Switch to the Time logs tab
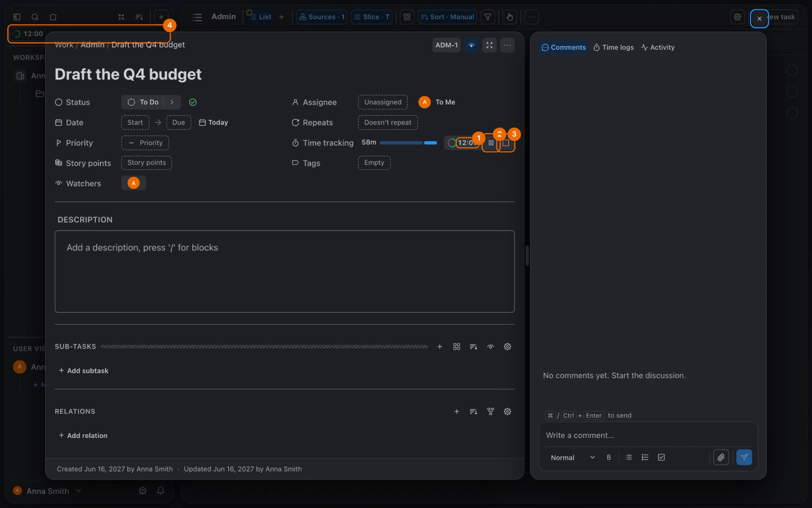Image resolution: width=812 pixels, height=508 pixels. point(614,47)
